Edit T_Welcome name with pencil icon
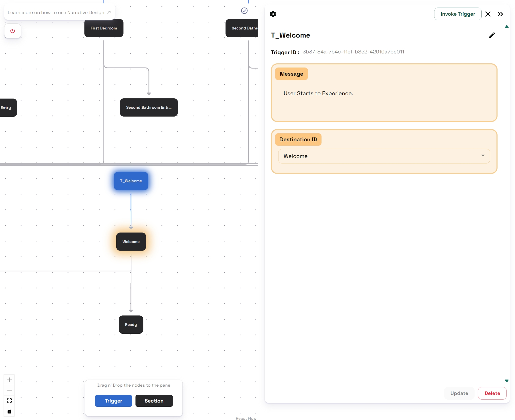This screenshot has height=420, width=515. point(492,35)
